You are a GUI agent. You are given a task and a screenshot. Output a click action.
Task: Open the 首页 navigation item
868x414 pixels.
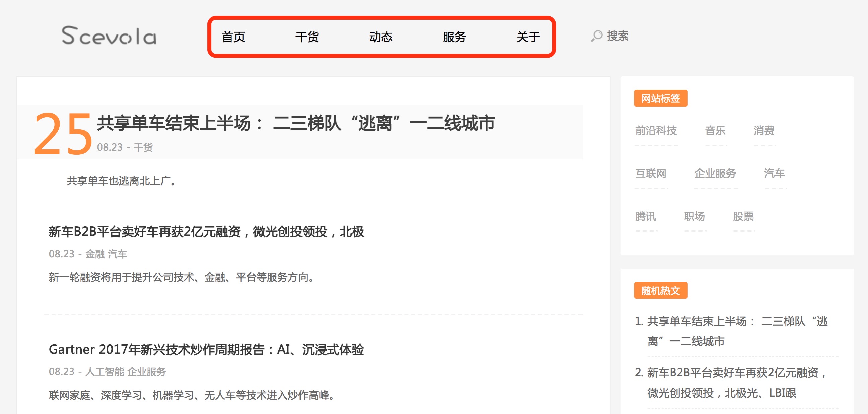[x=233, y=37]
